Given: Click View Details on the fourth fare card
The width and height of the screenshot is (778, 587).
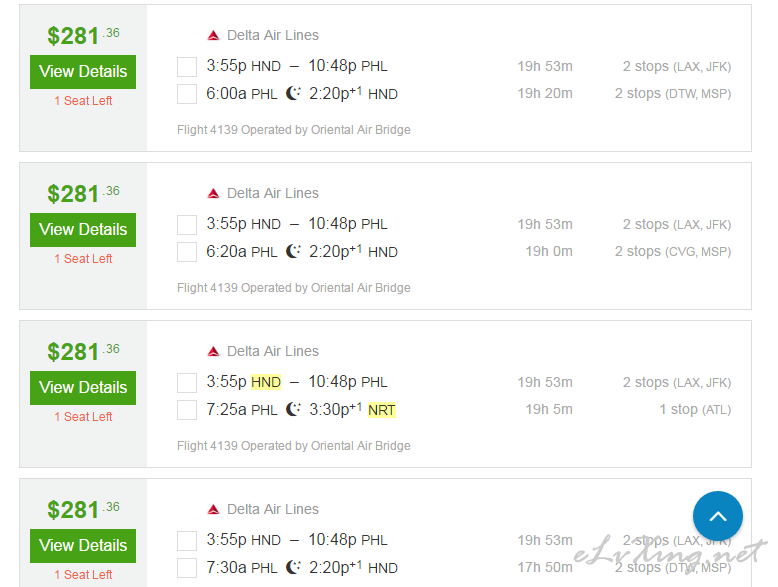Looking at the screenshot, I should [83, 546].
